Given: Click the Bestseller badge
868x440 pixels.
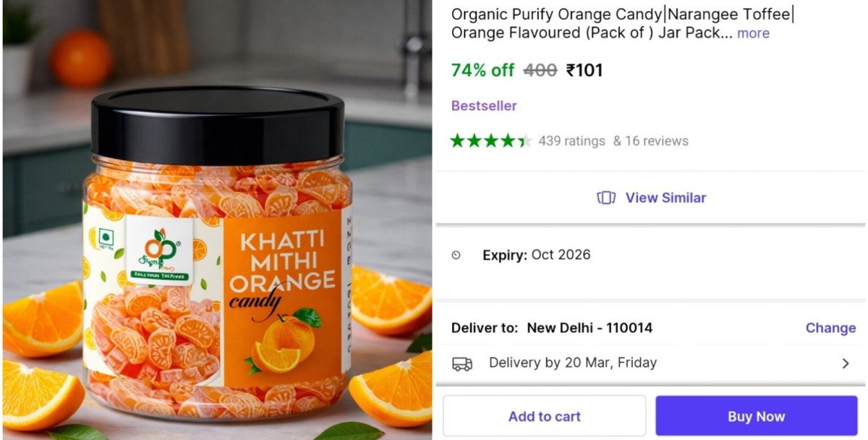Looking at the screenshot, I should pyautogui.click(x=483, y=106).
